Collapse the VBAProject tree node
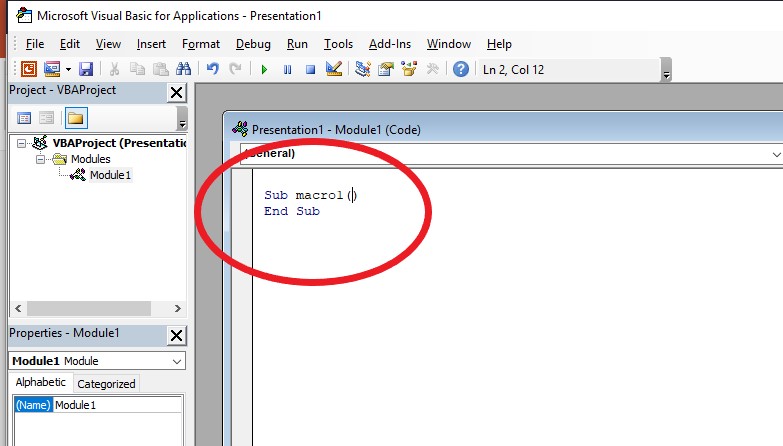Screen dimensions: 783x446 tap(21, 143)
